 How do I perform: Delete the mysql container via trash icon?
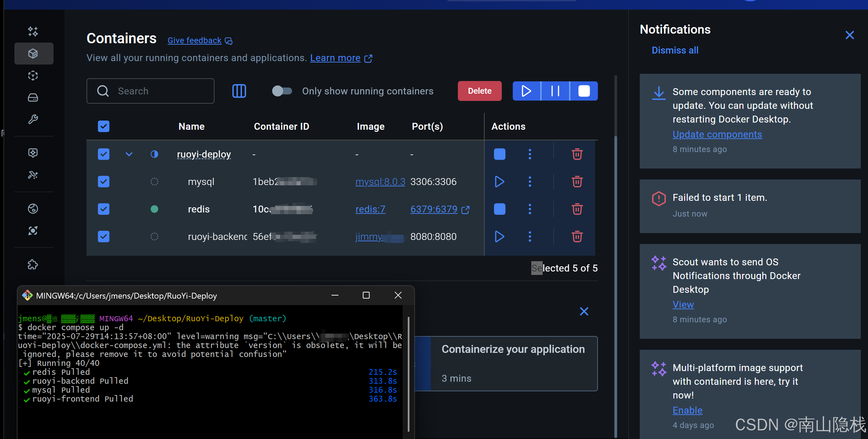pos(577,182)
